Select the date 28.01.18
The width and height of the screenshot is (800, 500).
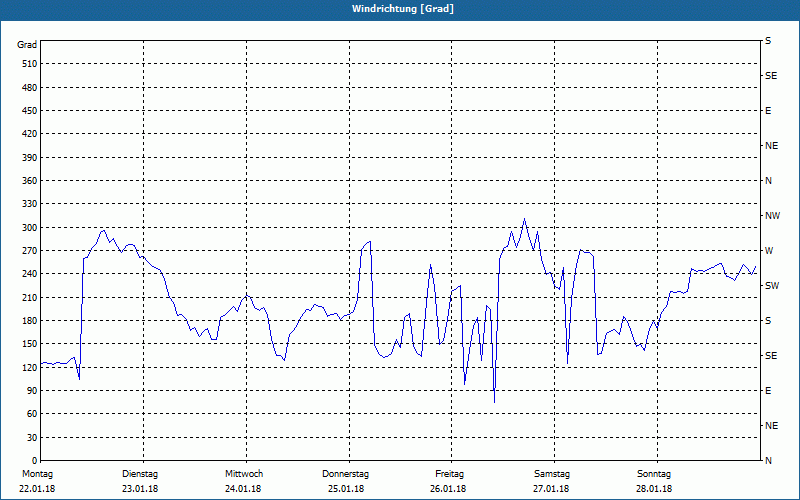tap(654, 489)
